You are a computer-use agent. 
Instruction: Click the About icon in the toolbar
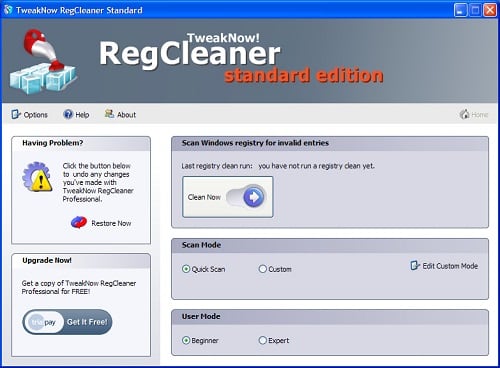[109, 114]
